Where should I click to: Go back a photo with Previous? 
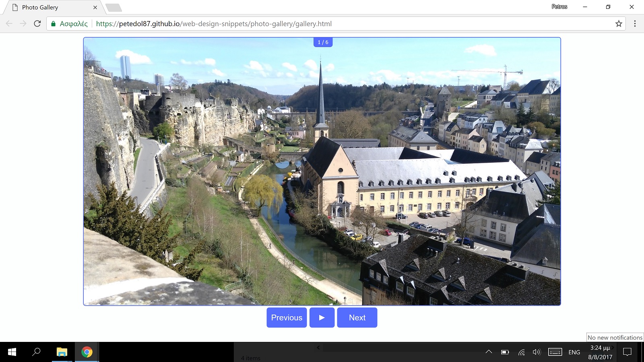pyautogui.click(x=287, y=317)
